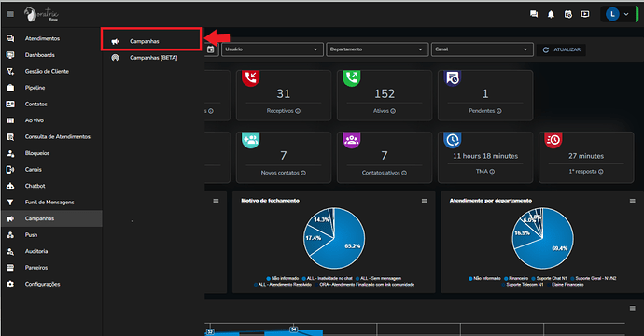Image resolution: width=644 pixels, height=336 pixels.
Task: Click the Receptivos info icon
Action: pyautogui.click(x=298, y=111)
